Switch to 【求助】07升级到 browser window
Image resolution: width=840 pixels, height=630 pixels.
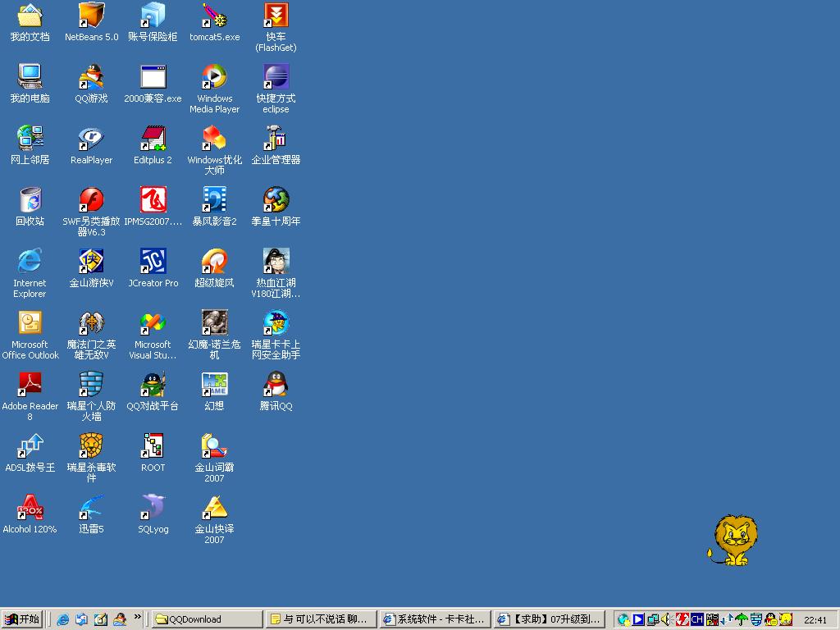[x=549, y=619]
